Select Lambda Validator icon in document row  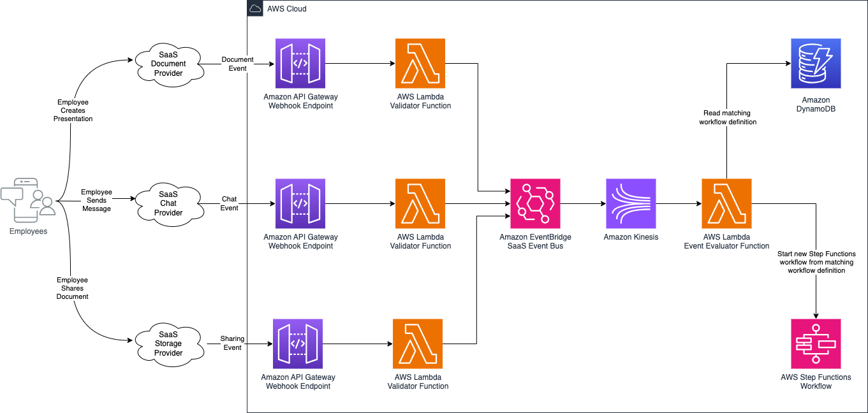click(420, 64)
